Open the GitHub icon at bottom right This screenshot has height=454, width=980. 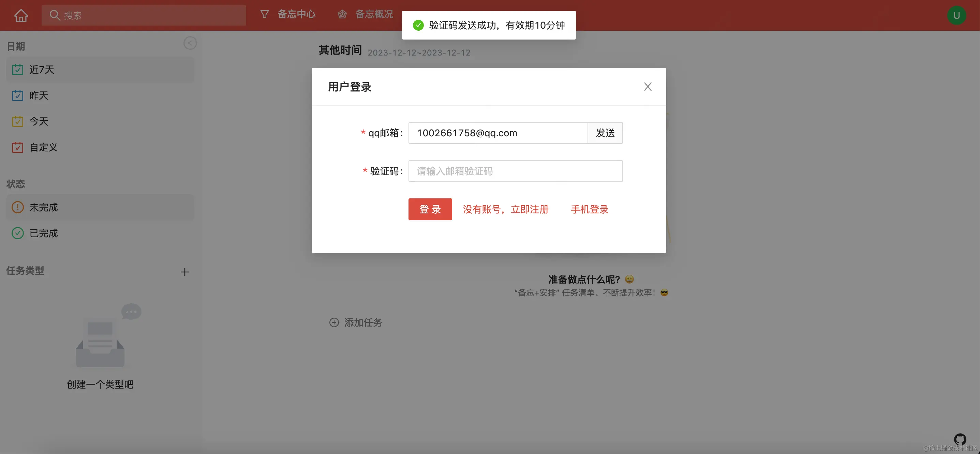click(960, 439)
